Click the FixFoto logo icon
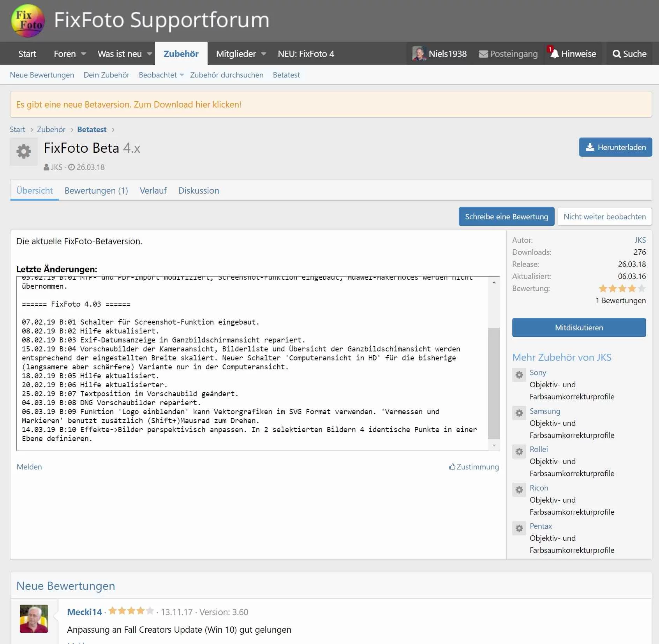659x644 pixels. (x=28, y=21)
